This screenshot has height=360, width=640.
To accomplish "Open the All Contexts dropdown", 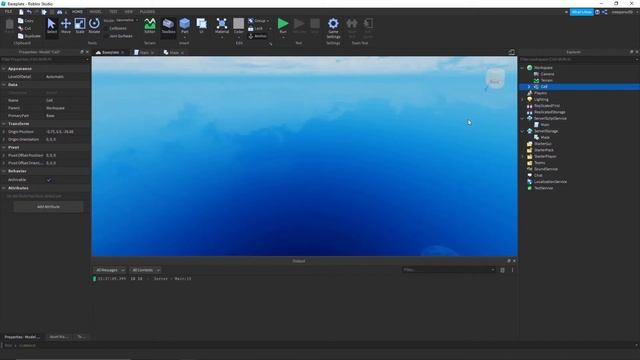I will point(146,270).
